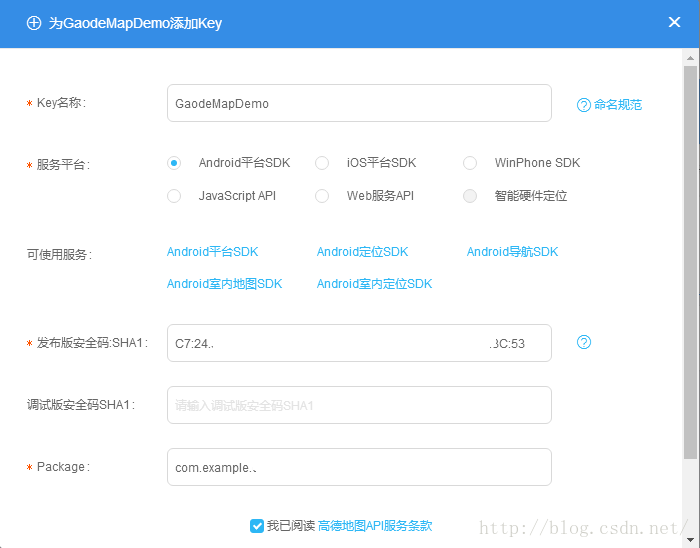Click the scrollbar down arrow
The width and height of the screenshot is (700, 548).
pos(691,540)
